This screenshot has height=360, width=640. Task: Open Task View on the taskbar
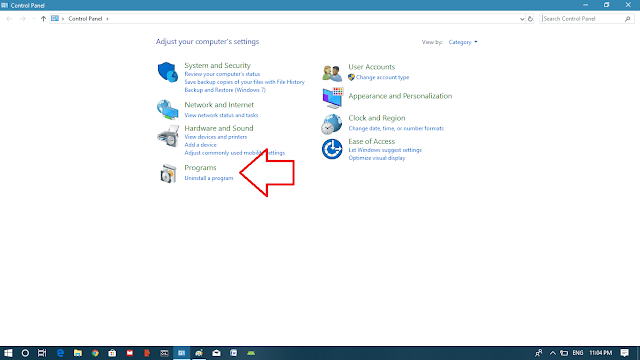coord(42,353)
